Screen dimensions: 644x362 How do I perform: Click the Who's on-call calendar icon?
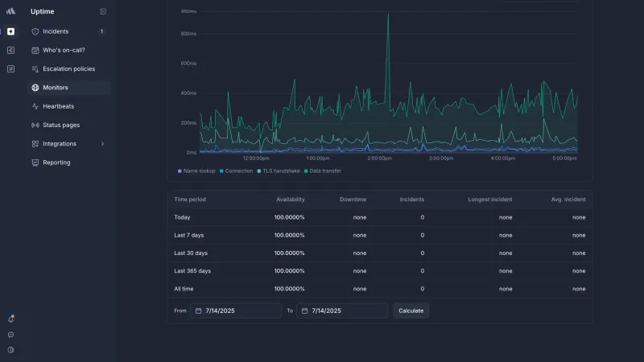(35, 50)
